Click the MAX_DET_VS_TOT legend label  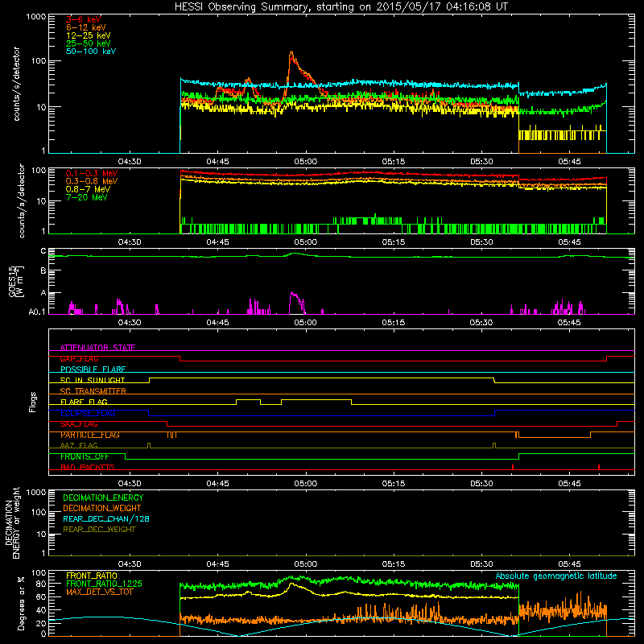pyautogui.click(x=99, y=592)
